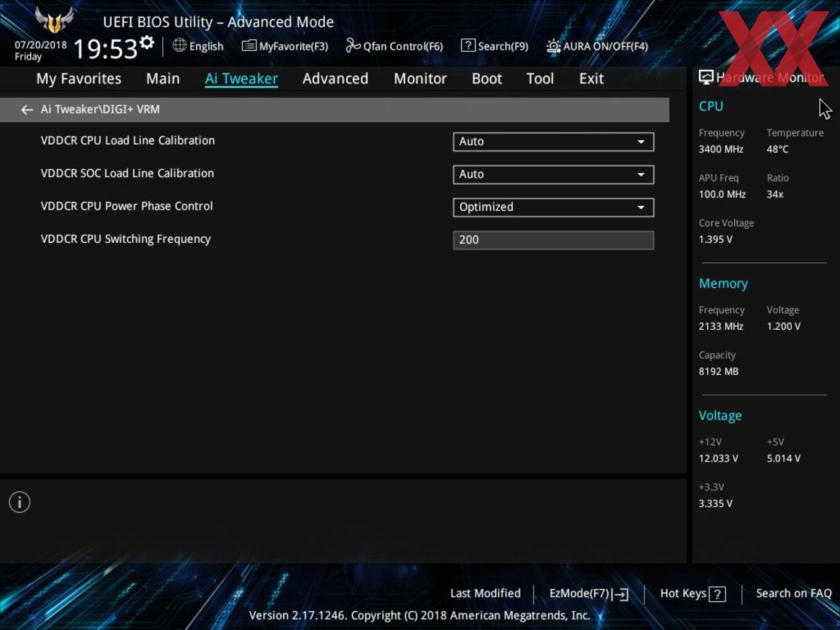Click the memory capacity 8192 MB value
This screenshot has width=840, height=630.
[x=718, y=371]
